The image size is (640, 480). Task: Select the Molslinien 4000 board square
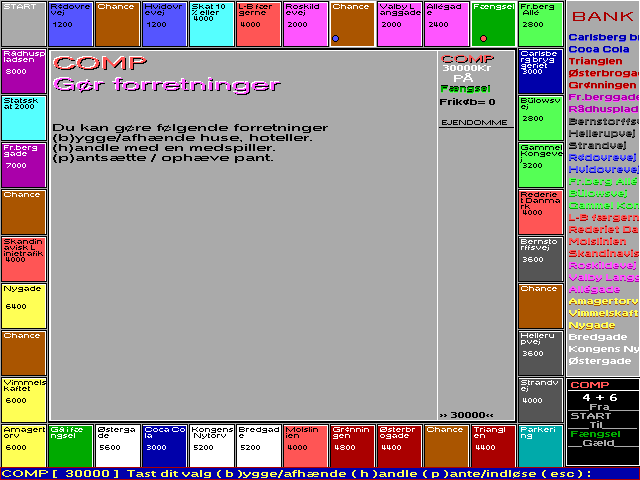coord(305,446)
